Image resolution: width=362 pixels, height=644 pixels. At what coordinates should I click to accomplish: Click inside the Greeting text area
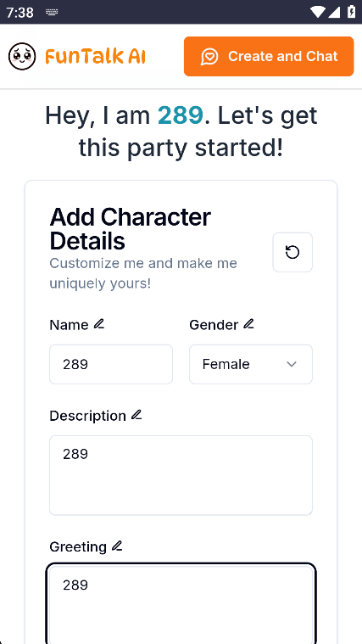point(181,604)
